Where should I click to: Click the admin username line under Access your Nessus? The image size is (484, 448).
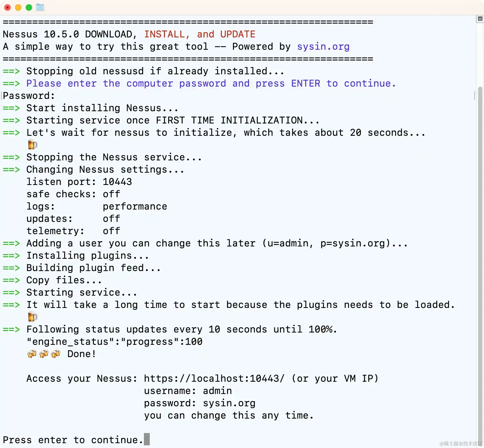tap(188, 391)
